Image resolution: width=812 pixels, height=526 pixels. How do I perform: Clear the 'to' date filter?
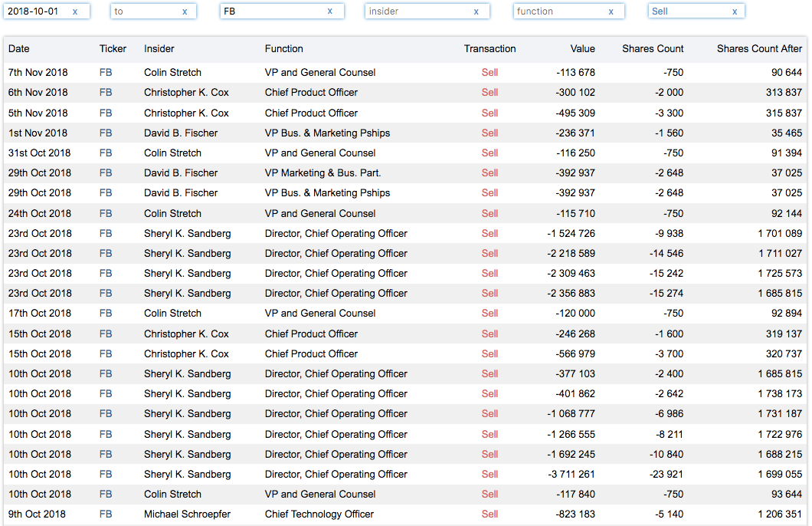pos(185,12)
